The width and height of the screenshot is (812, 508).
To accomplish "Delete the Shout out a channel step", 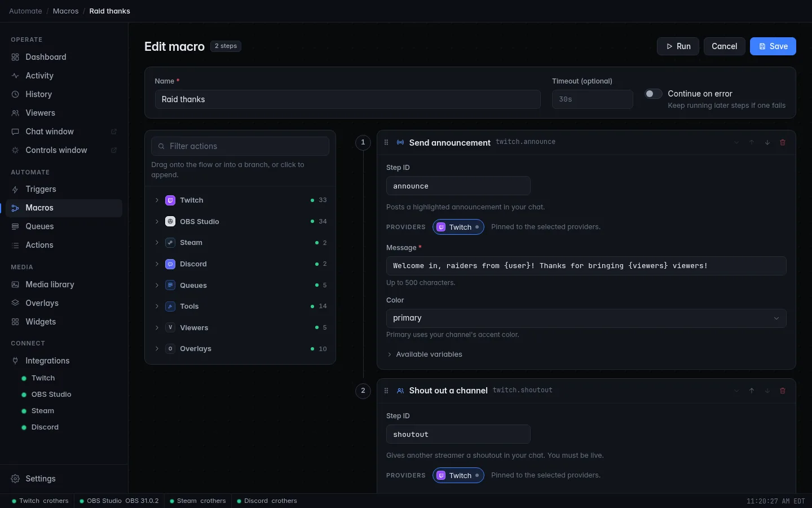I will [783, 391].
